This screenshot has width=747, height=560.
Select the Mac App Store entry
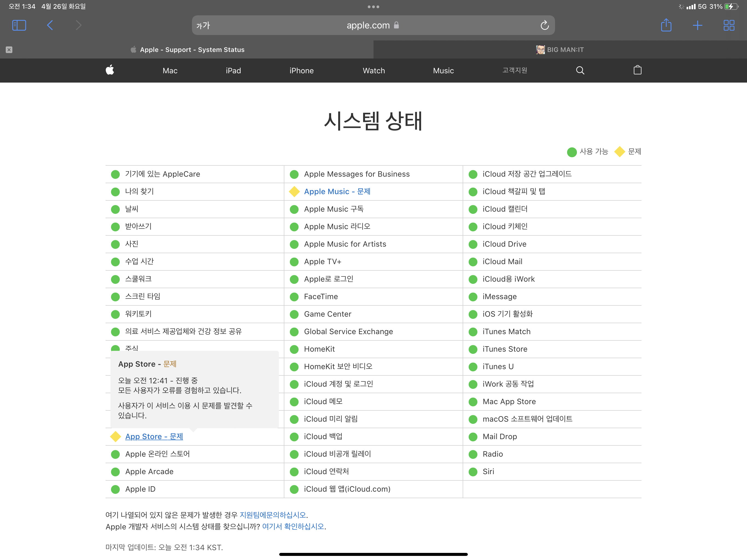[552, 402]
